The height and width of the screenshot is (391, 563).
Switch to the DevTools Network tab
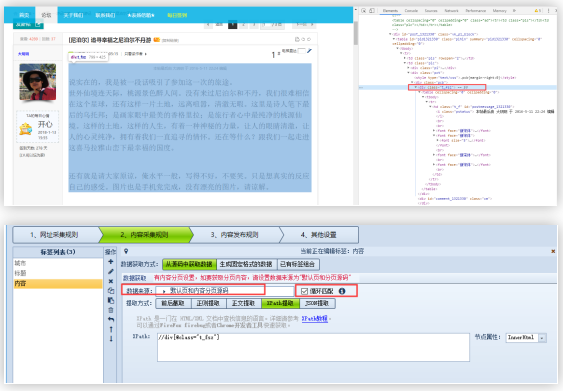coord(451,11)
